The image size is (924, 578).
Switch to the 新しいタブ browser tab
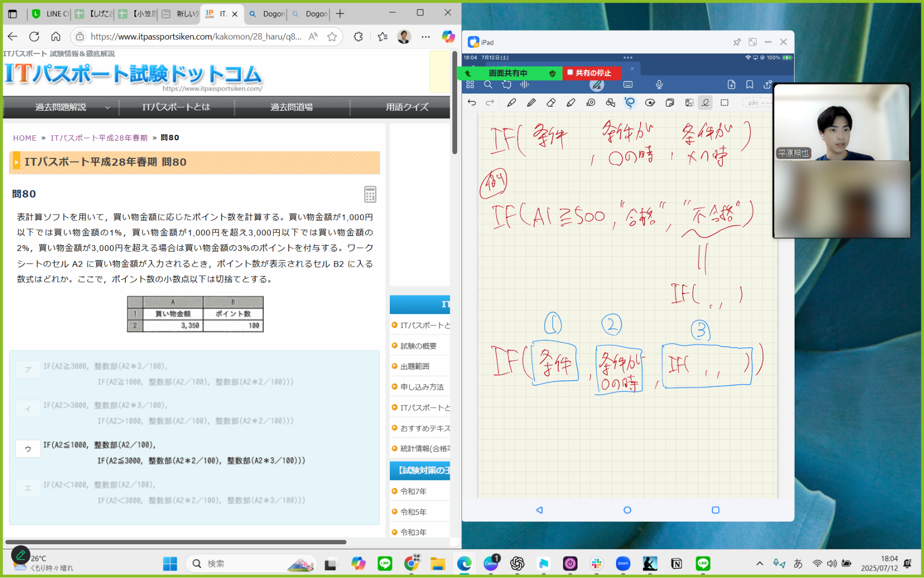point(180,14)
